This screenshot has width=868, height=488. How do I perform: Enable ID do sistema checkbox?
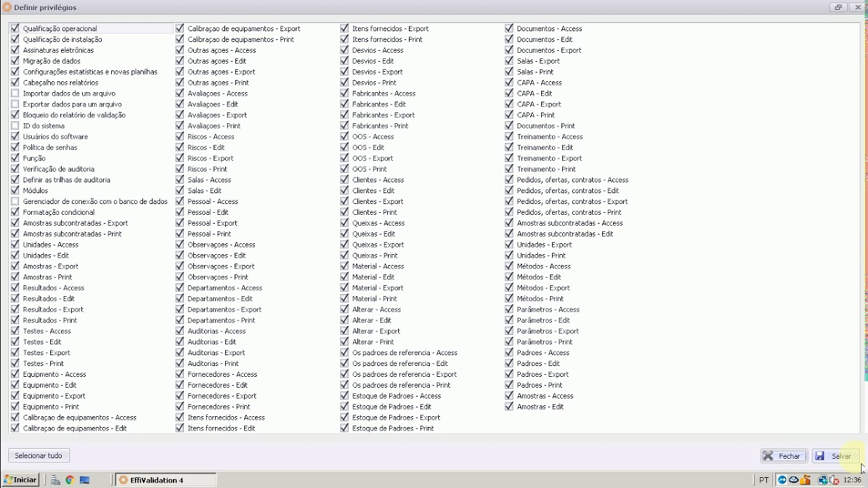[15, 126]
